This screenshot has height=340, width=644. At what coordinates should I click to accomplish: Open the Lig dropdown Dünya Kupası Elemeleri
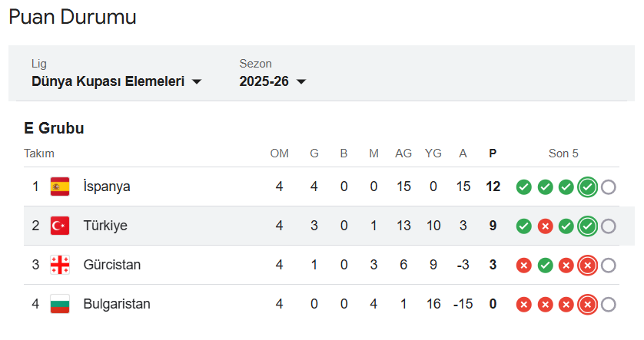pos(108,81)
